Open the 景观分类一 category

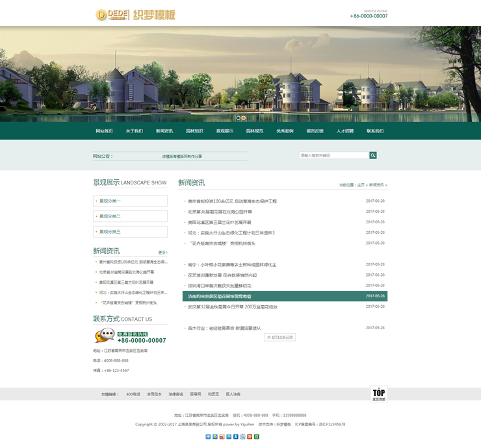click(x=130, y=201)
